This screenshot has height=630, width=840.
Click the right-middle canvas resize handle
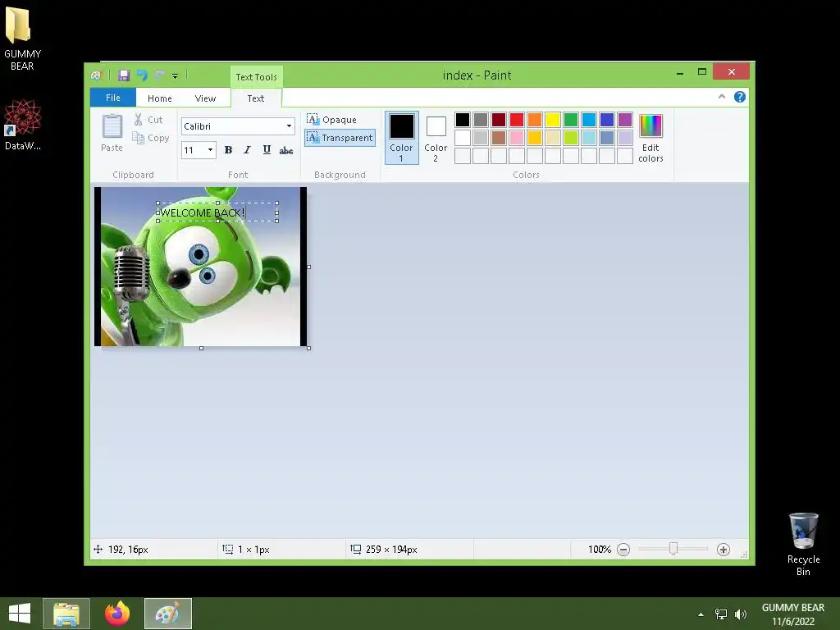click(309, 267)
